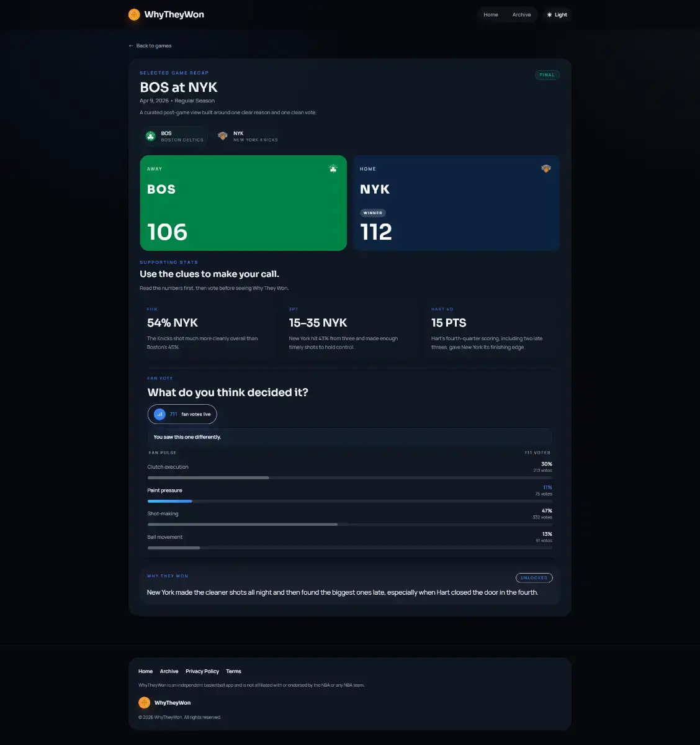
Task: Go back via Back to games link
Action: point(150,46)
